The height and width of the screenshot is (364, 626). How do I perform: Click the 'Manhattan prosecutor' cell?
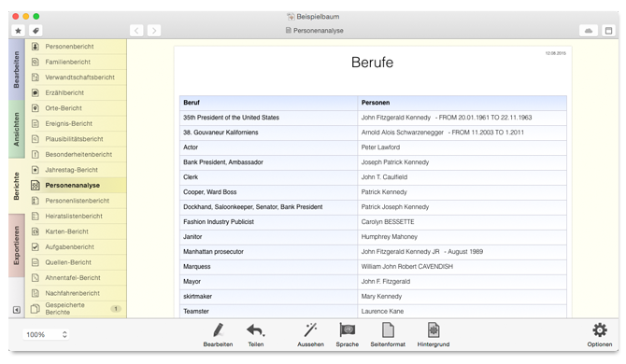(x=269, y=252)
